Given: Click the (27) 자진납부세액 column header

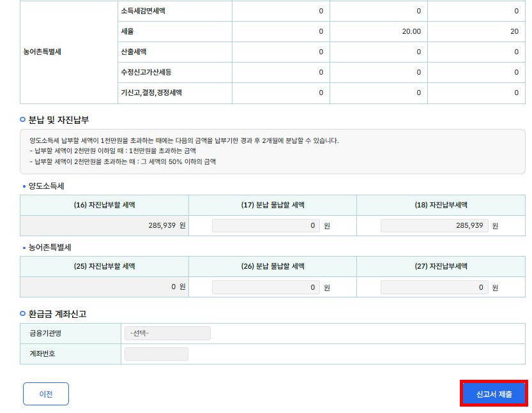Looking at the screenshot, I should coord(441,267).
